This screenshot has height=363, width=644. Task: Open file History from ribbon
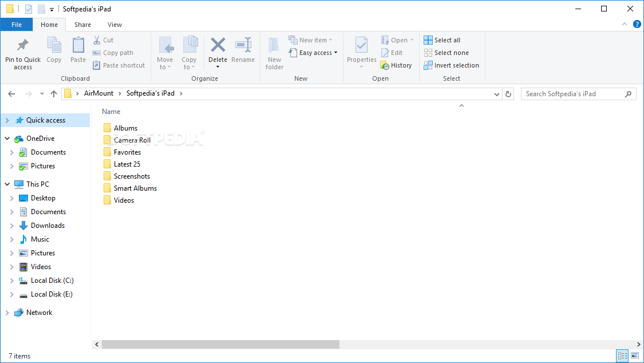click(x=396, y=65)
